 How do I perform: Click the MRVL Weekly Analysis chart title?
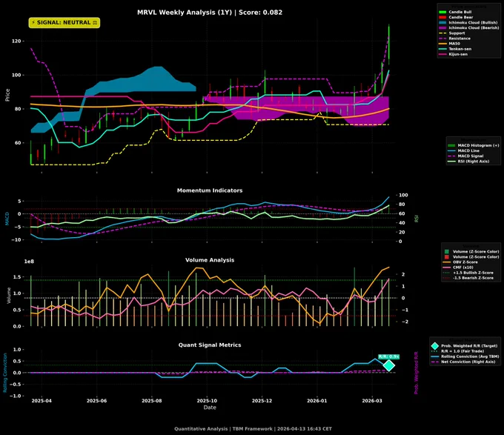pyautogui.click(x=210, y=13)
